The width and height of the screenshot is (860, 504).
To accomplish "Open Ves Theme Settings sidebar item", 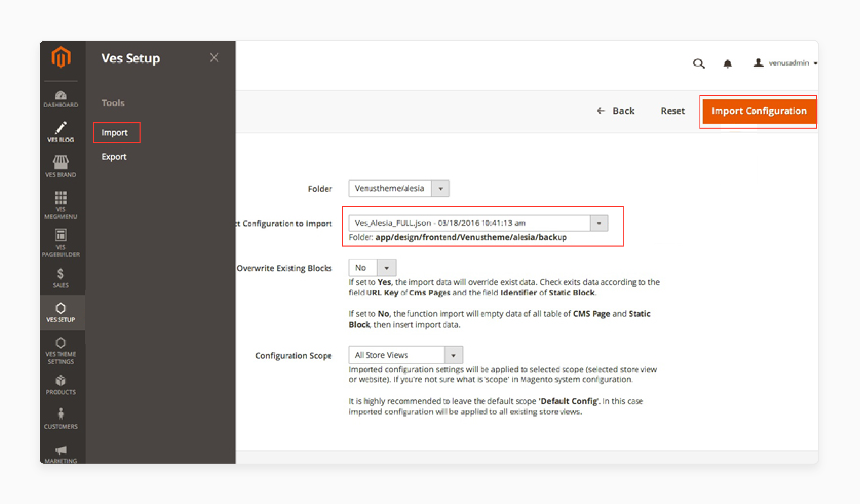I will (61, 351).
